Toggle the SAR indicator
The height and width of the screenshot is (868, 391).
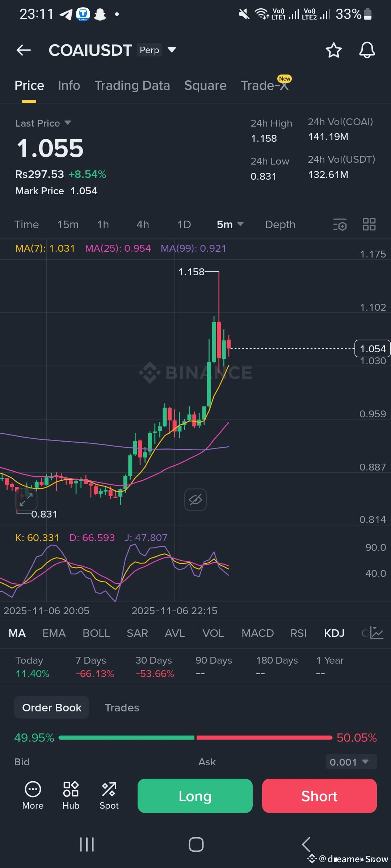137,633
